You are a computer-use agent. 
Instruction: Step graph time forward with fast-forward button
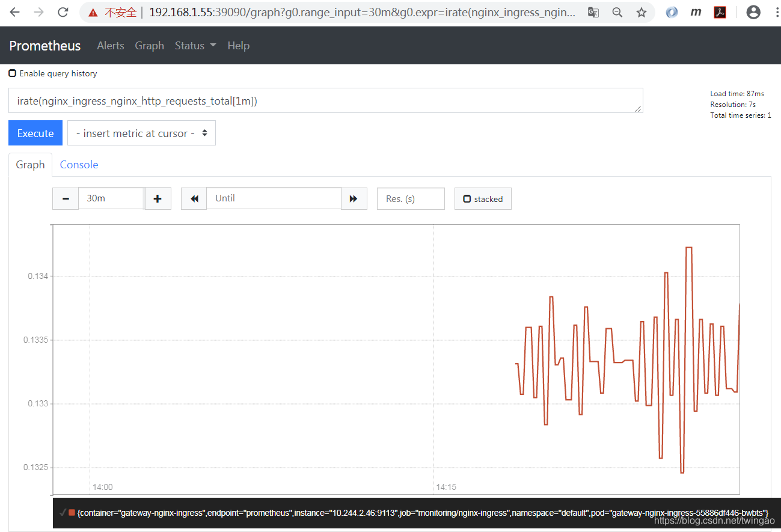pos(354,198)
